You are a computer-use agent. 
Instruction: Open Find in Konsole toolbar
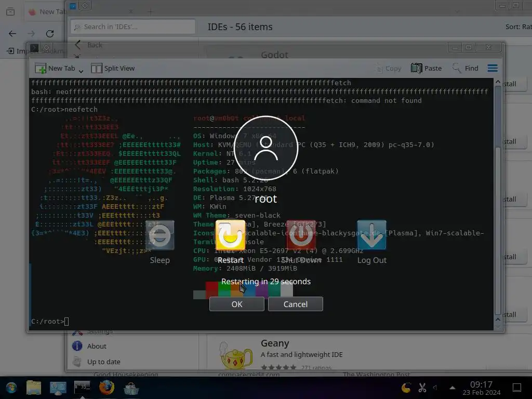(x=465, y=68)
